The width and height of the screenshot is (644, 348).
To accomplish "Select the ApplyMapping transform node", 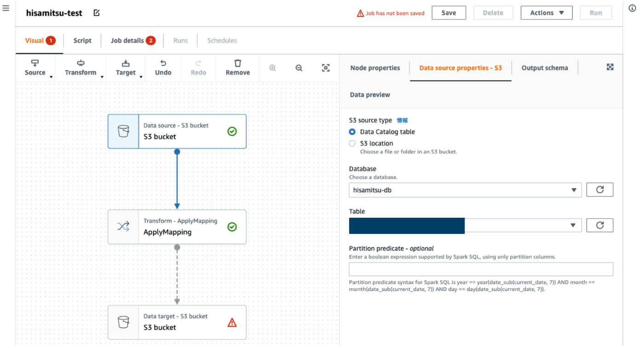I will coord(177,227).
